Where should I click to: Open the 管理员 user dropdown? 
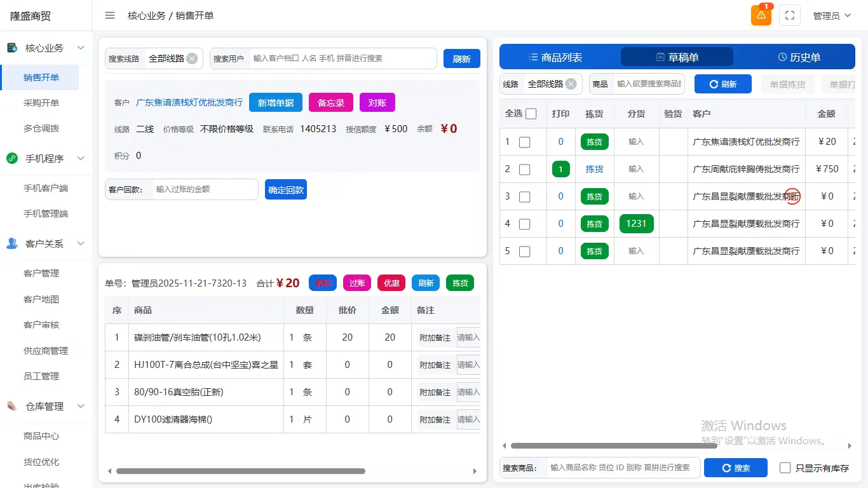point(832,16)
